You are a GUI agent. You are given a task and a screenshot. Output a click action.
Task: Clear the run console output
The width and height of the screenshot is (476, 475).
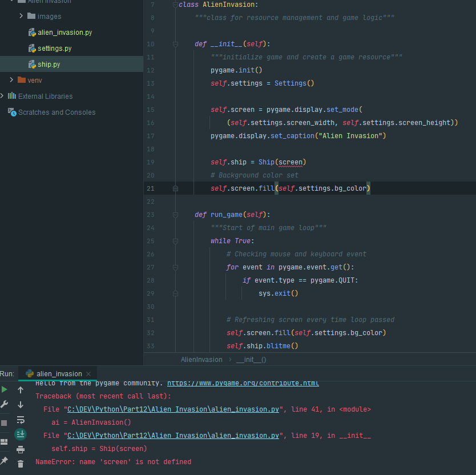21,464
